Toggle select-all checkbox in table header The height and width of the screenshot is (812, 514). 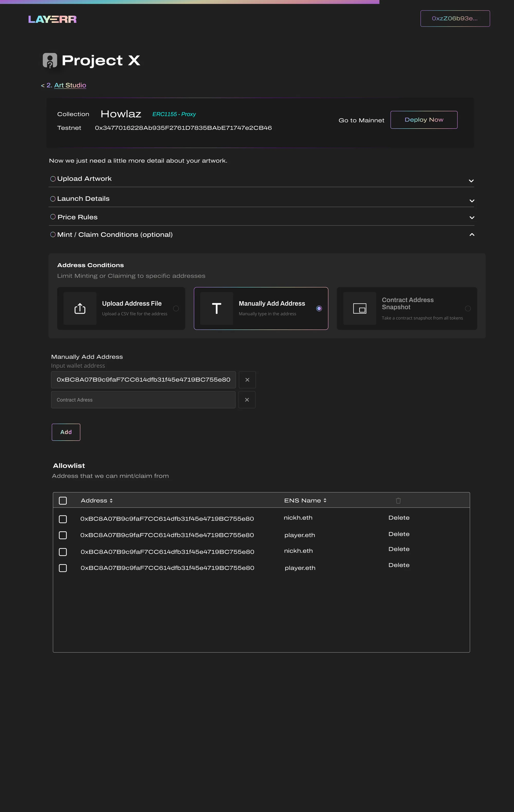[x=63, y=501]
